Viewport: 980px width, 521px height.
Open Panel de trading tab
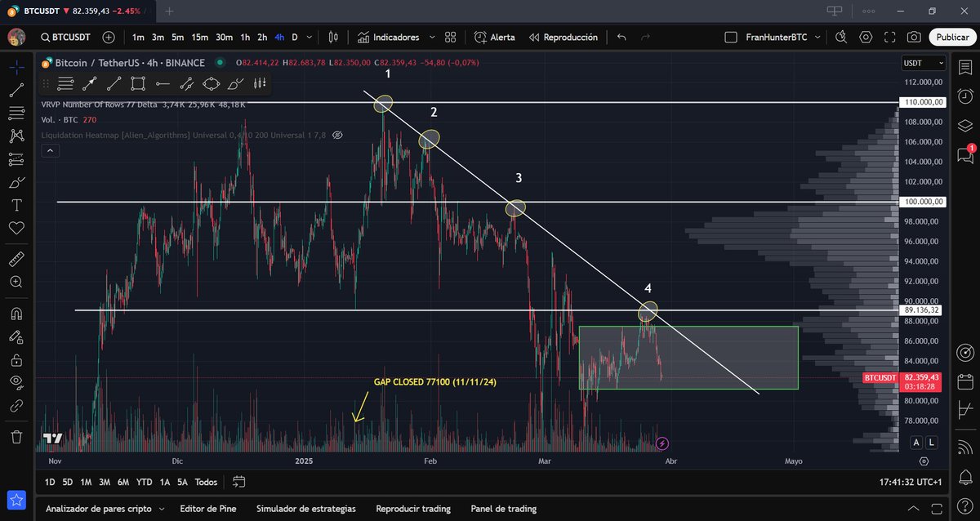click(x=503, y=509)
